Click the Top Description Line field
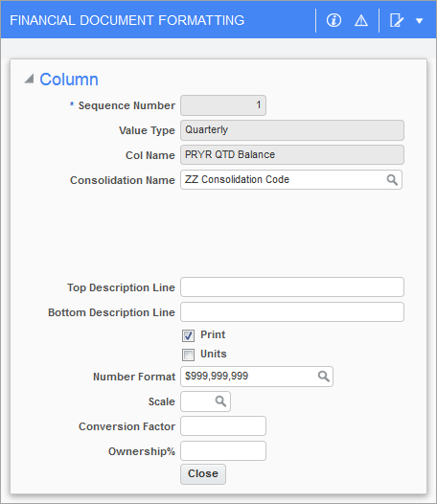 click(292, 287)
